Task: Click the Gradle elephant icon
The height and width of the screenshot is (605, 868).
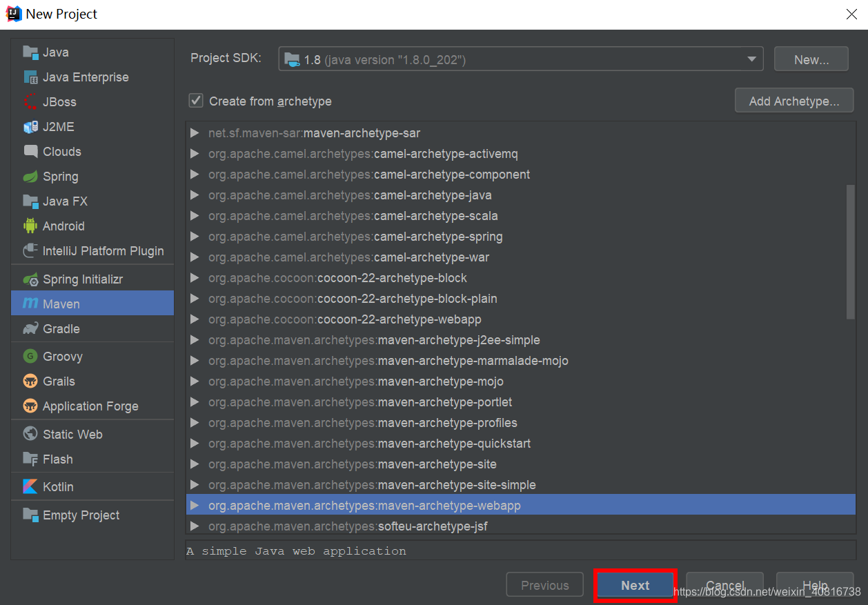Action: pyautogui.click(x=30, y=329)
